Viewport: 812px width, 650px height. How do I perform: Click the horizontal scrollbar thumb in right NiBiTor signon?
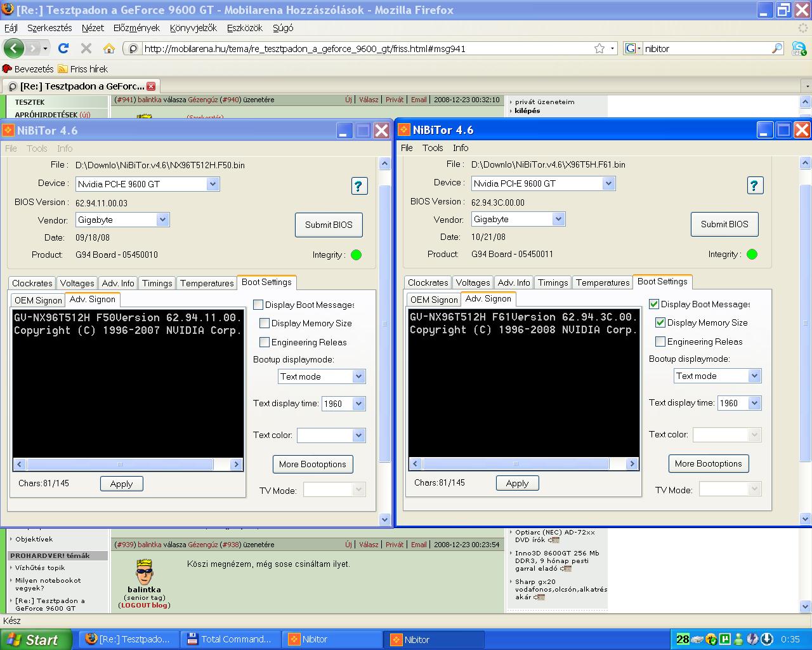point(516,464)
